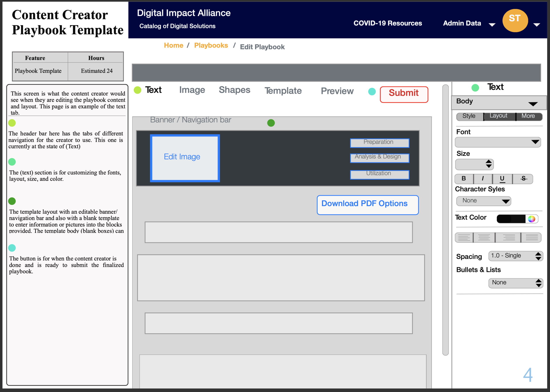This screenshot has height=392, width=550.
Task: Open the Font dropdown
Action: tap(498, 142)
